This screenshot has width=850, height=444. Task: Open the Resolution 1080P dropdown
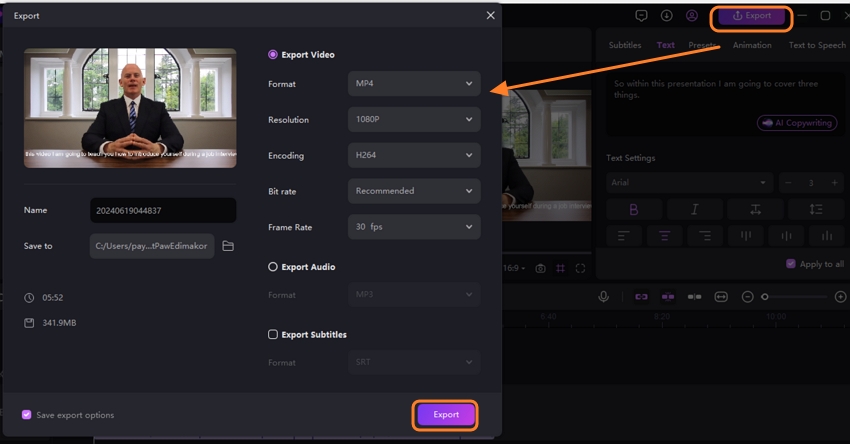[414, 119]
